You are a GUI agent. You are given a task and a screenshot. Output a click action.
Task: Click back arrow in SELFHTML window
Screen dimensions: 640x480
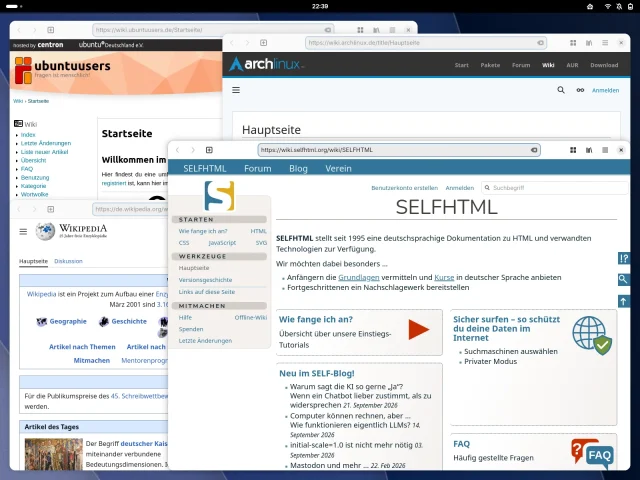click(x=178, y=150)
